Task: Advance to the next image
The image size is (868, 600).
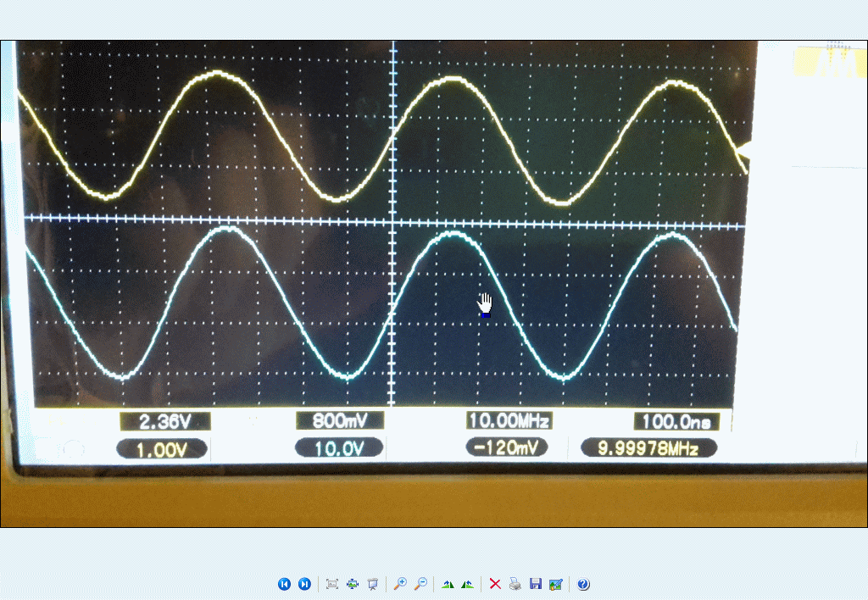Action: point(304,584)
